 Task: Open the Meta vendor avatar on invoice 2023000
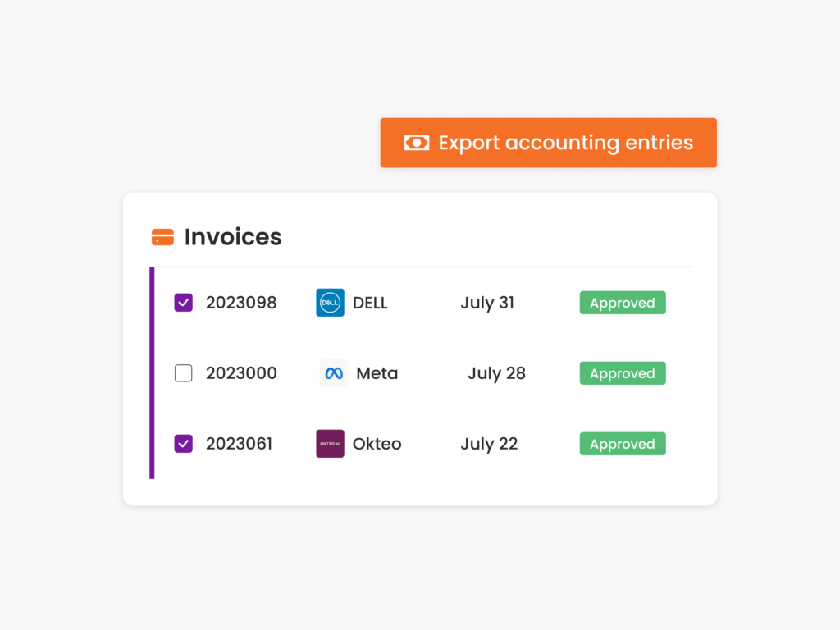point(332,373)
